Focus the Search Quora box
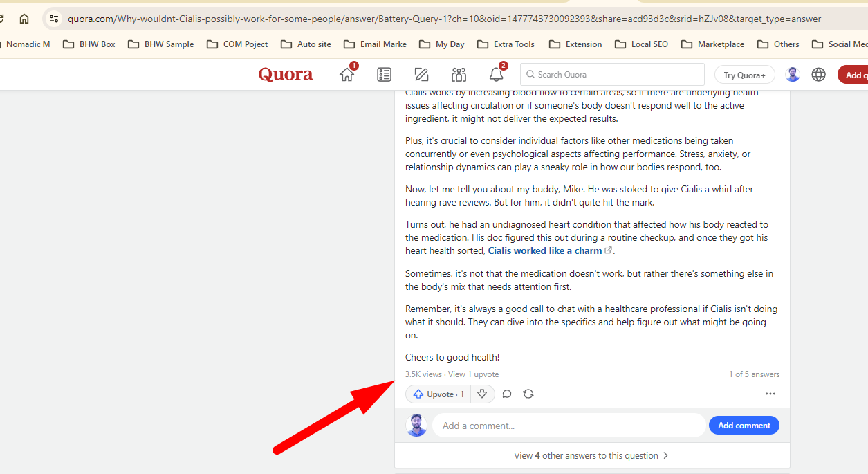 (612, 75)
